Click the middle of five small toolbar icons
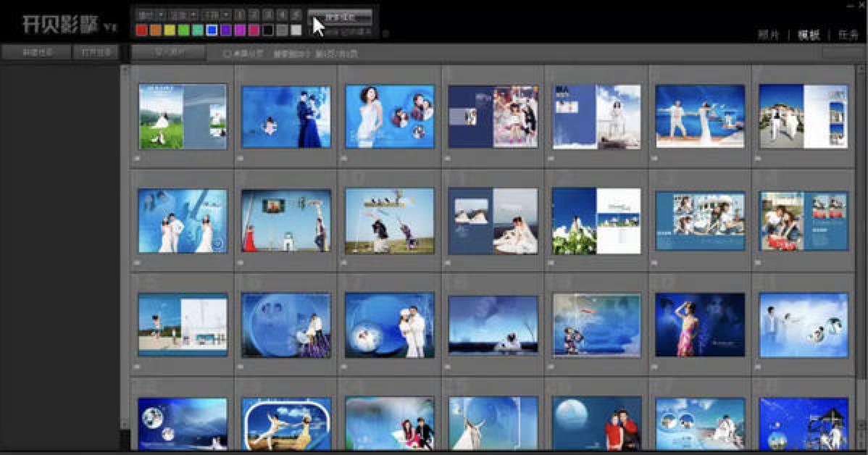The image size is (868, 455). click(x=270, y=14)
